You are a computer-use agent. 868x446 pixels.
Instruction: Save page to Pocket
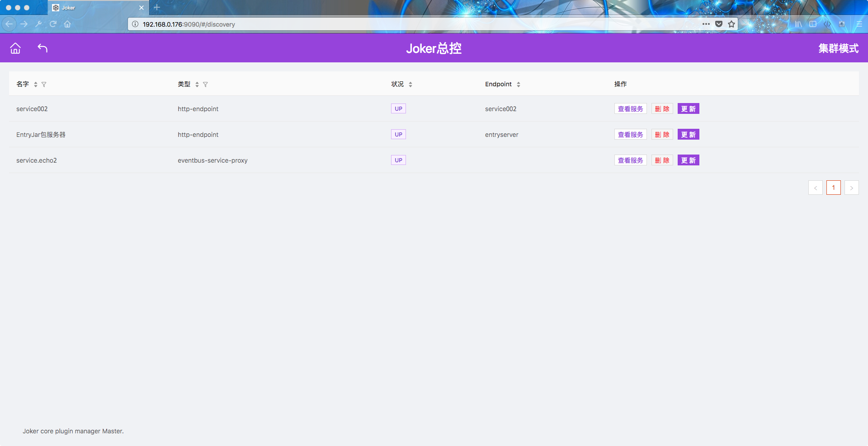[x=719, y=24]
